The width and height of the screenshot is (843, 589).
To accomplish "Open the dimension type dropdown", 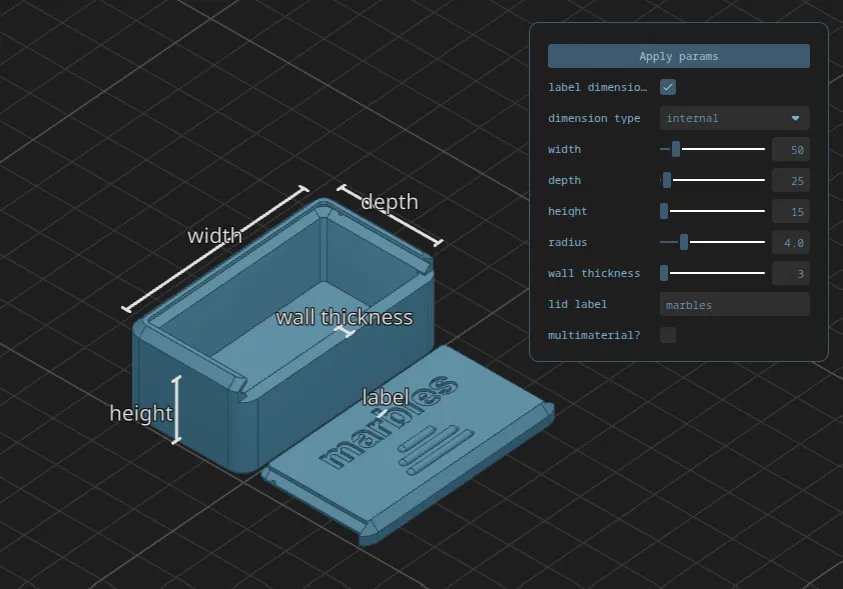I will (x=734, y=118).
